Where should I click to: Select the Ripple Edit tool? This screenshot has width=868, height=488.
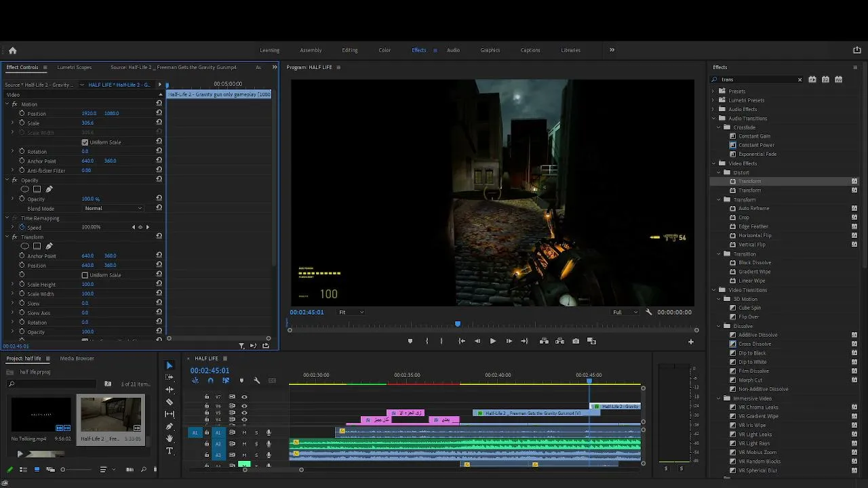click(x=170, y=390)
